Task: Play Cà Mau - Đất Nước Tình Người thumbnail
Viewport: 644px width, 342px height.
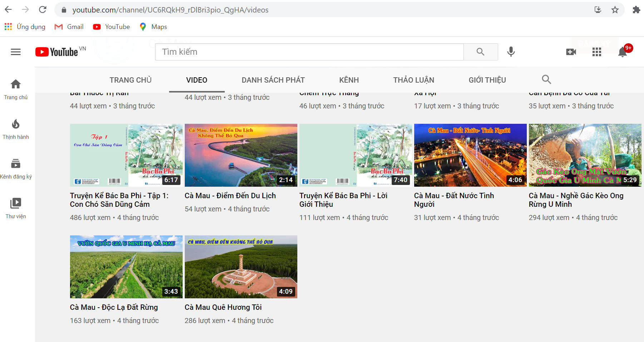Action: [x=470, y=155]
